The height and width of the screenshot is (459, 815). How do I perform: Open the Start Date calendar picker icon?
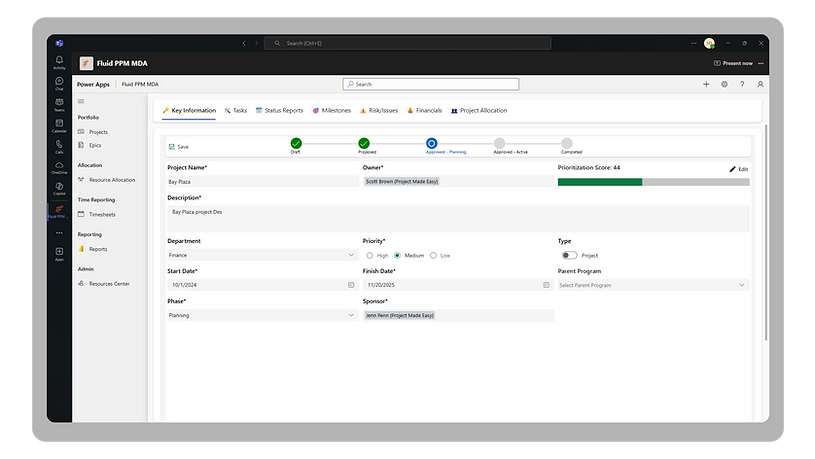351,285
